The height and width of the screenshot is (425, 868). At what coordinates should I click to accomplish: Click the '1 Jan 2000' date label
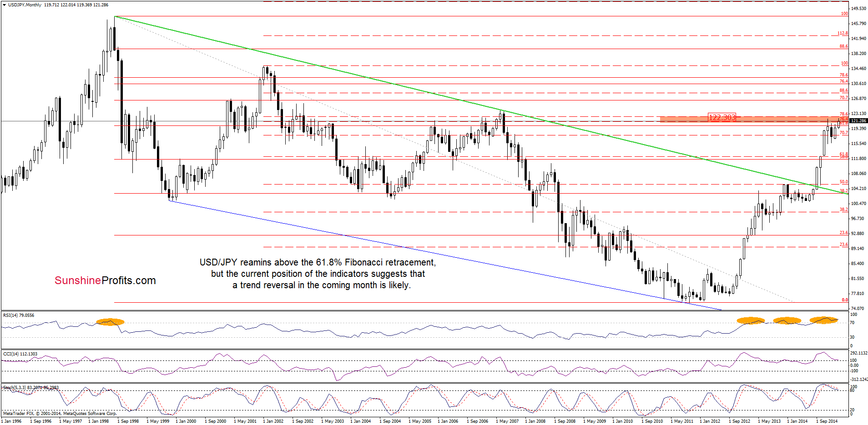[x=187, y=421]
